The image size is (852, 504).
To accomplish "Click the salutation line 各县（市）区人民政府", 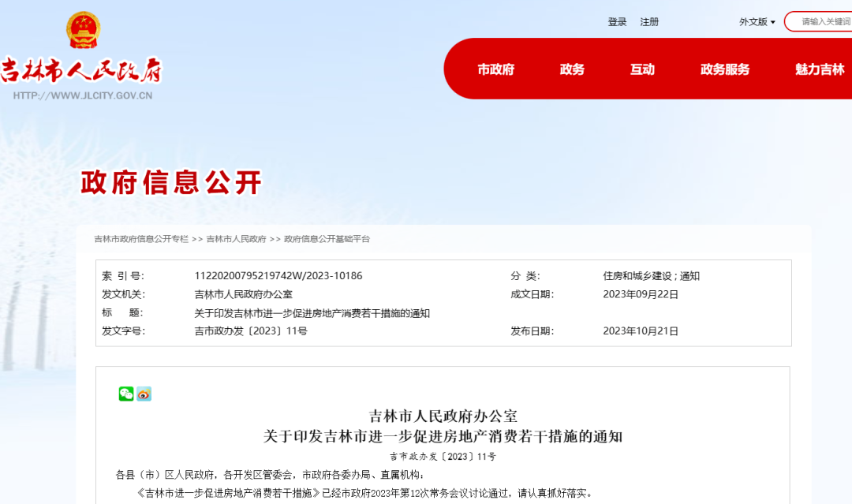I will tap(270, 476).
